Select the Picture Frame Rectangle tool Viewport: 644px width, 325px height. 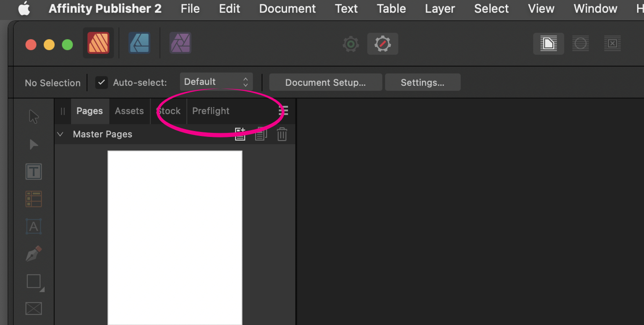click(x=34, y=309)
